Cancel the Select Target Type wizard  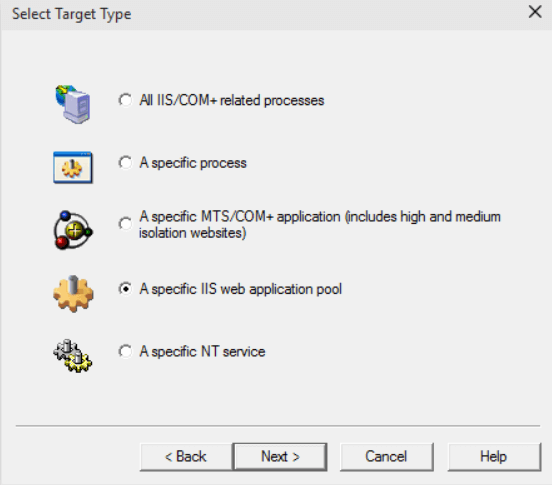click(x=387, y=457)
